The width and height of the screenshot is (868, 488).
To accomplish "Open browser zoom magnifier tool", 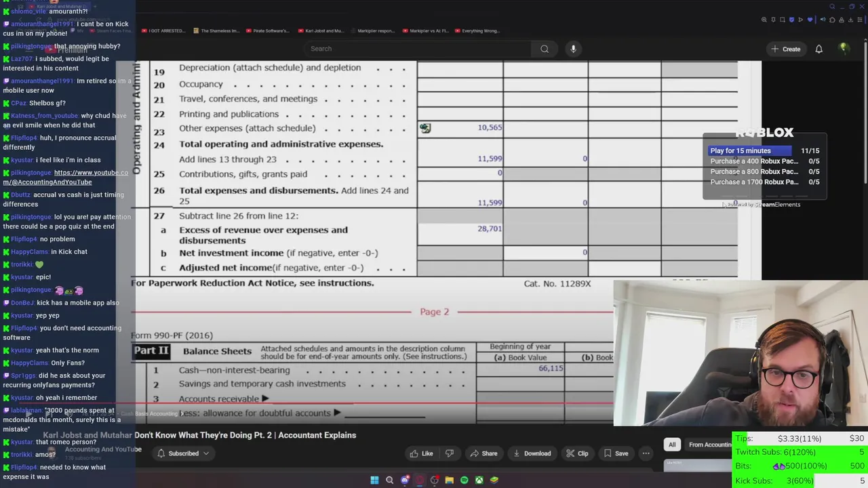I will pyautogui.click(x=764, y=20).
